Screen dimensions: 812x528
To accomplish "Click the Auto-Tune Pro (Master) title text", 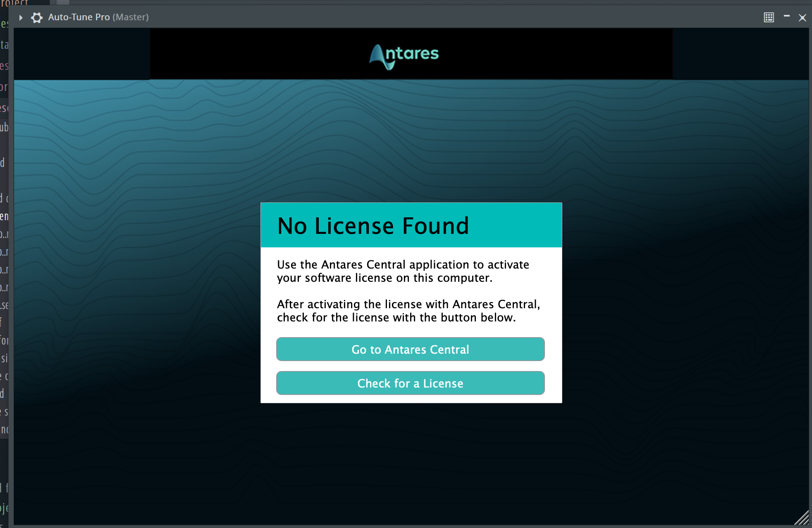I will pyautogui.click(x=98, y=17).
